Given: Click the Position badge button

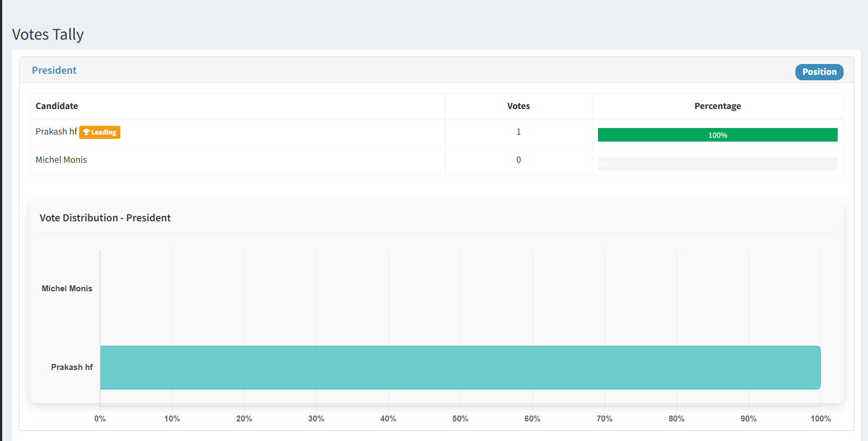Looking at the screenshot, I should point(819,72).
